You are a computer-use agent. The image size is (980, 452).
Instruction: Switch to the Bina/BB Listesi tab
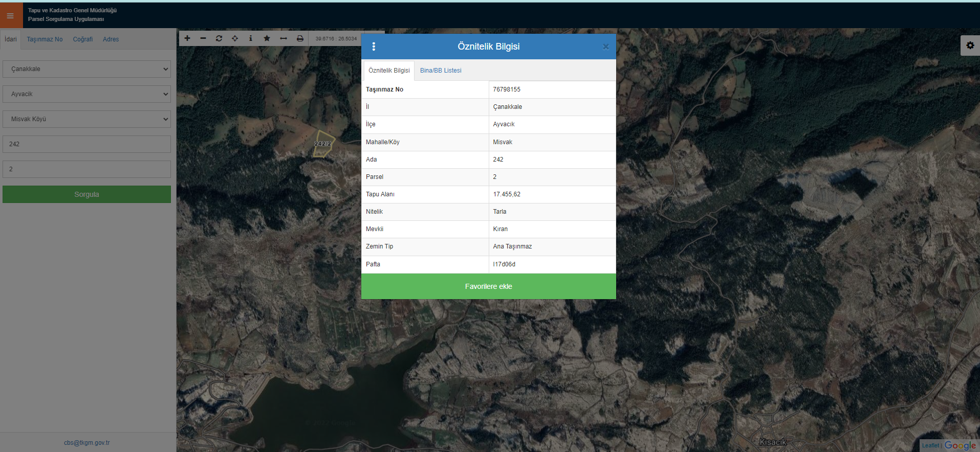[x=441, y=71]
